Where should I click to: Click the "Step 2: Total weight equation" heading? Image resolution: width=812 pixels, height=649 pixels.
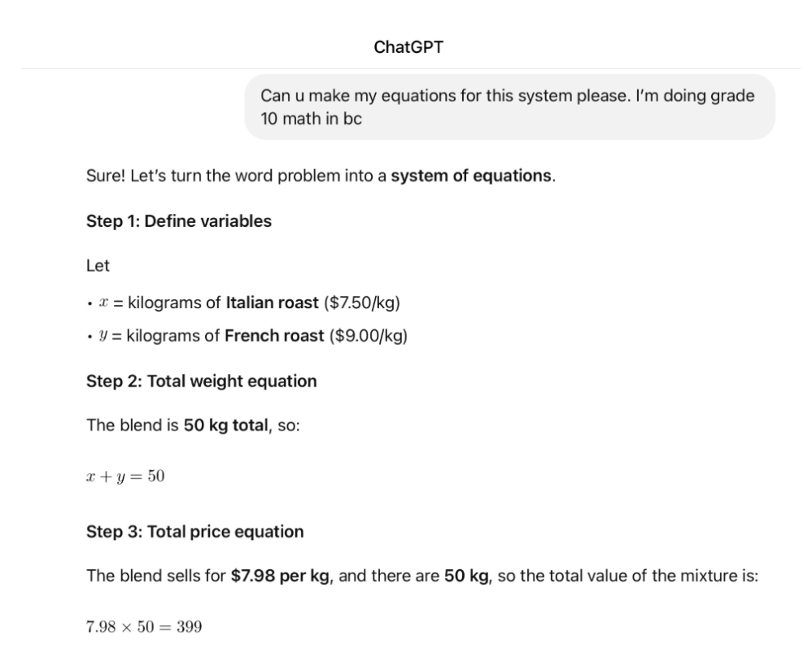pyautogui.click(x=202, y=381)
